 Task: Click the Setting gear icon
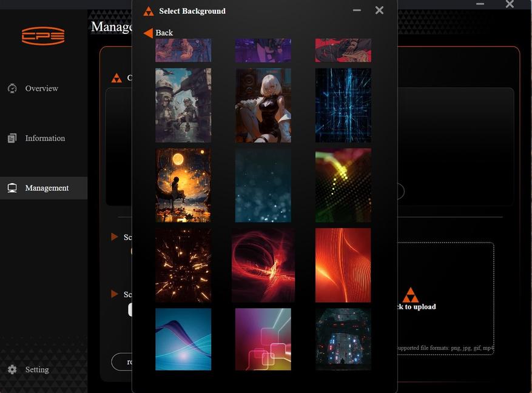point(12,369)
